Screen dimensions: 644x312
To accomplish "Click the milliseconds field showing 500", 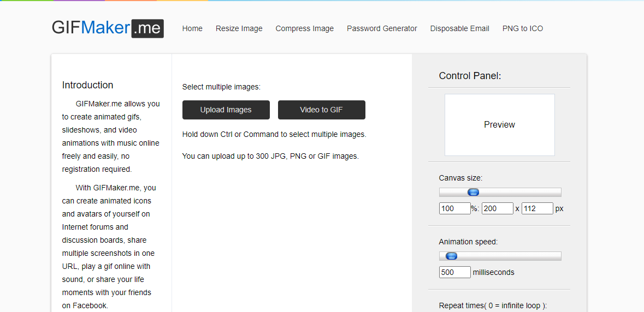I will point(454,272).
